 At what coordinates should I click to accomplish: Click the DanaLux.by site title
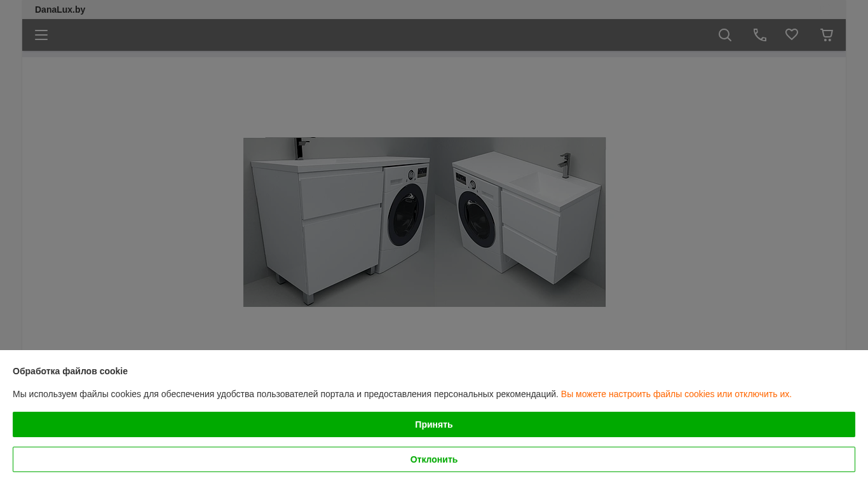60,10
